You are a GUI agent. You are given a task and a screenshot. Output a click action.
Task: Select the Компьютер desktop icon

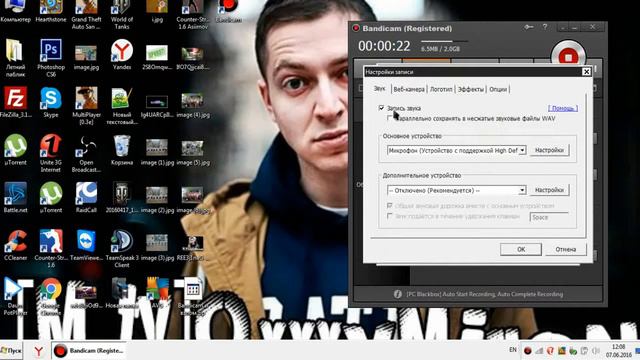pyautogui.click(x=16, y=11)
